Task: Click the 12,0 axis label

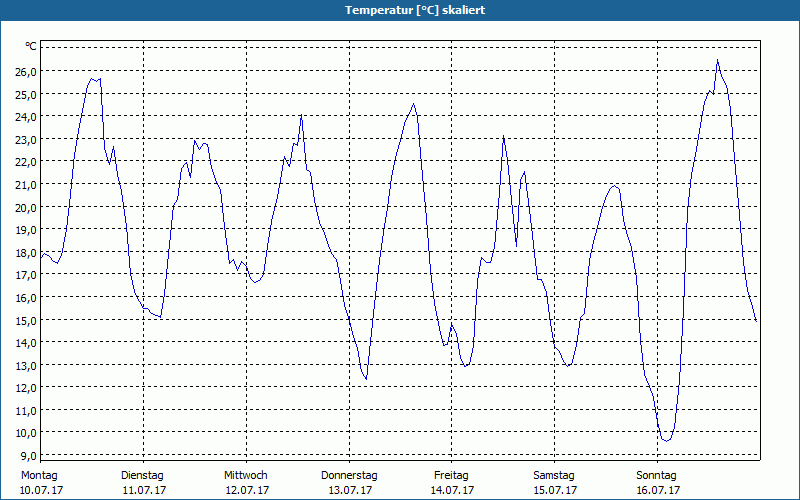Action: (x=27, y=388)
